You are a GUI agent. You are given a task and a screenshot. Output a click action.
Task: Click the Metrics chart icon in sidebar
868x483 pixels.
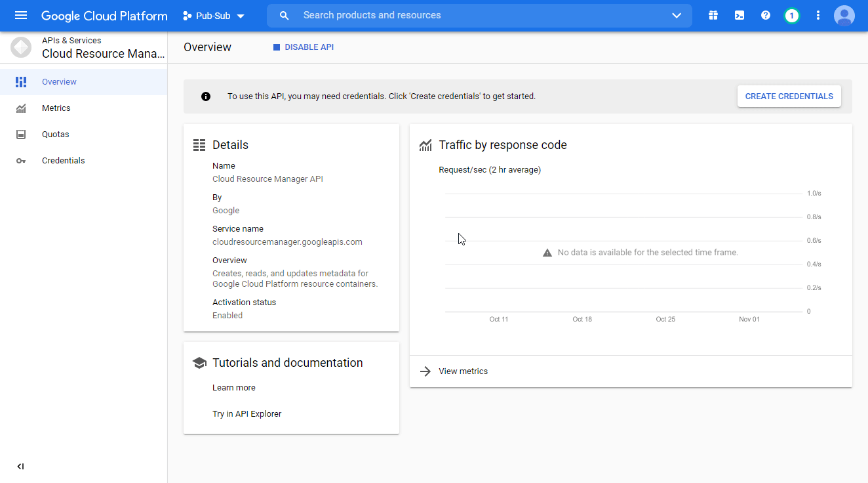21,108
